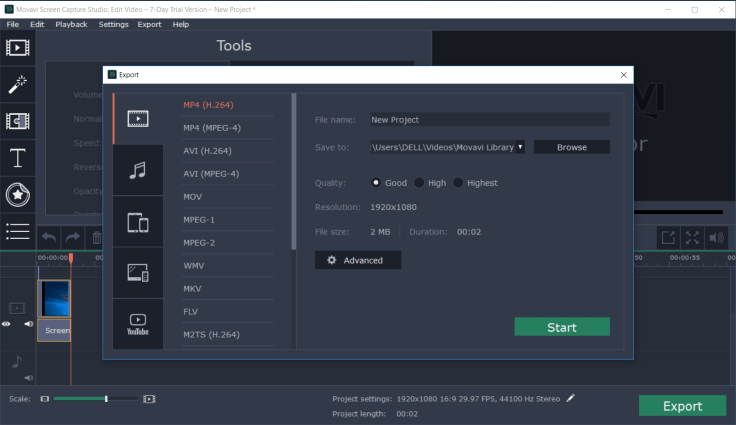Click the zoom in scale icon
The height and width of the screenshot is (425, 736).
(149, 399)
